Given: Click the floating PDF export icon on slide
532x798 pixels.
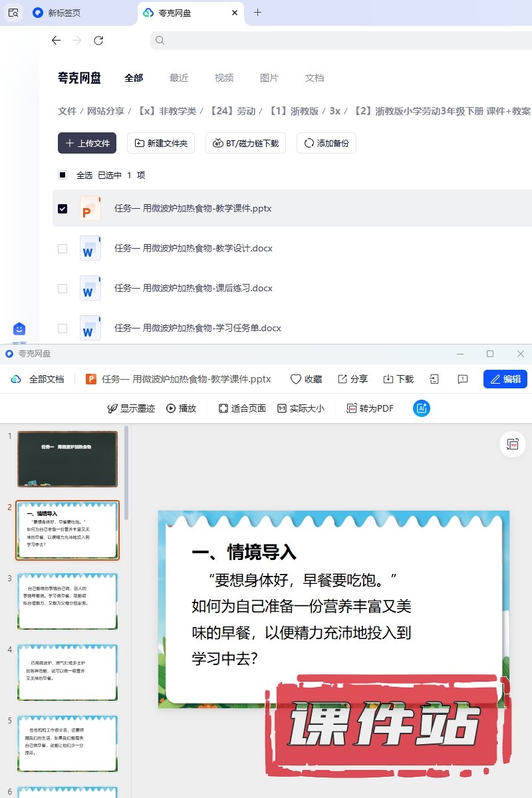Looking at the screenshot, I should [x=512, y=444].
